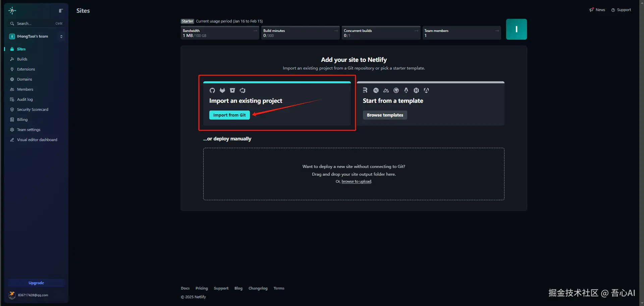
Task: Click the arrow on the Concurrent builds card
Action: click(x=416, y=31)
